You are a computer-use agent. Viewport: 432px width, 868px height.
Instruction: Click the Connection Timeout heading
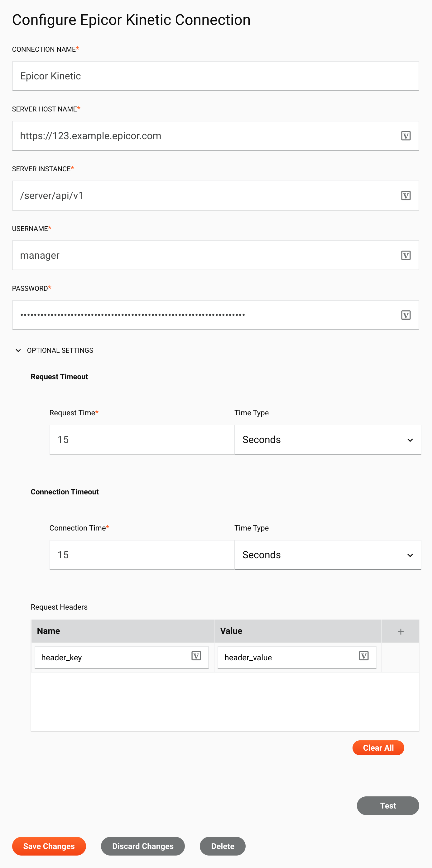coord(65,492)
